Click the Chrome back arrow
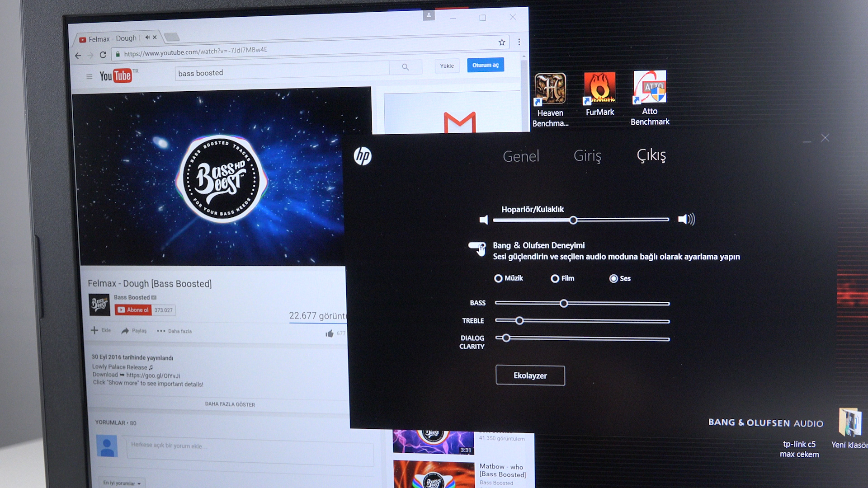The width and height of the screenshot is (868, 488). click(78, 56)
